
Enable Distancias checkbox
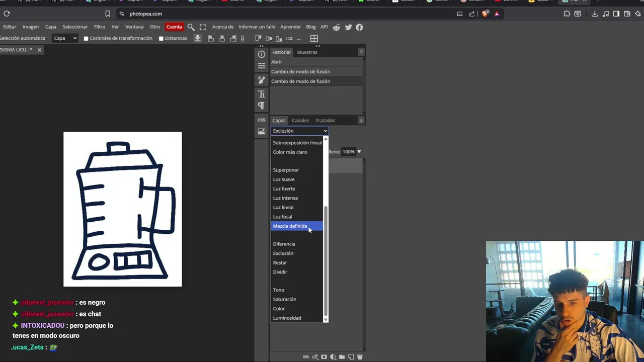(x=161, y=39)
